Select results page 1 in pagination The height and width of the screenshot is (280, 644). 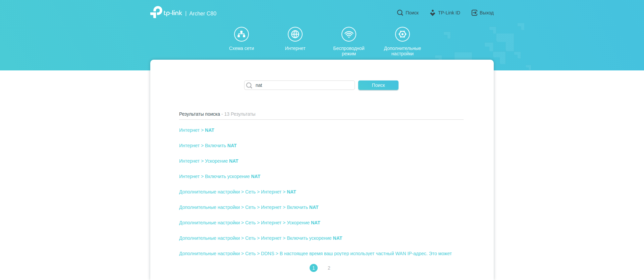click(314, 268)
